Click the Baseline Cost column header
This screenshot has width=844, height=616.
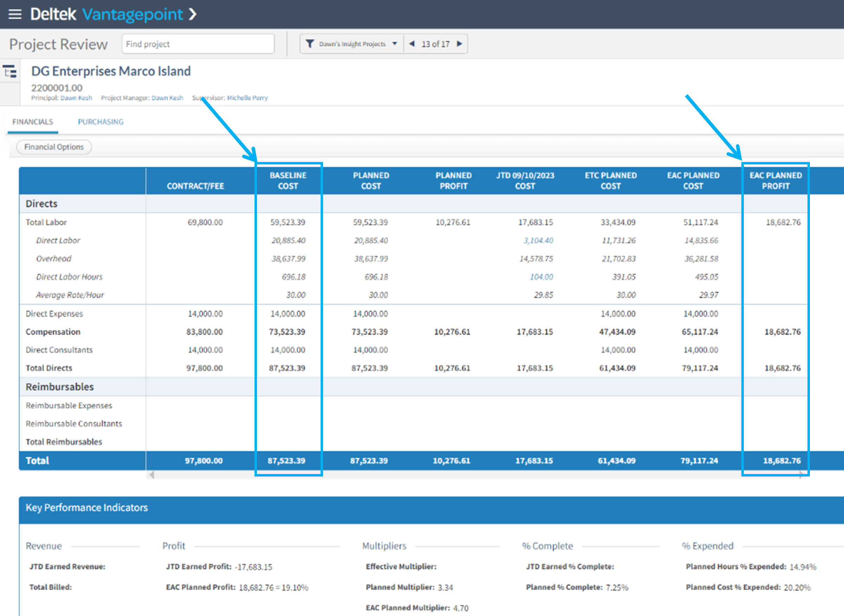[288, 181]
